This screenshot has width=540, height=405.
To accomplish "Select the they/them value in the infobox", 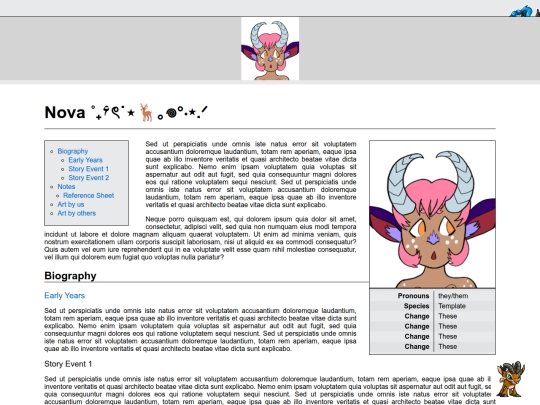I will (453, 296).
